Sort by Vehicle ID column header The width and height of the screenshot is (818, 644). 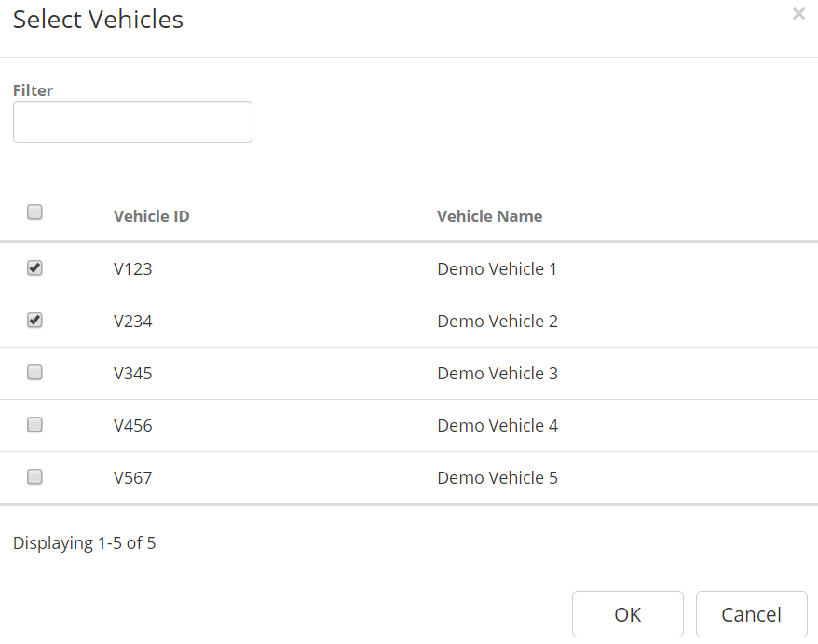pos(151,216)
